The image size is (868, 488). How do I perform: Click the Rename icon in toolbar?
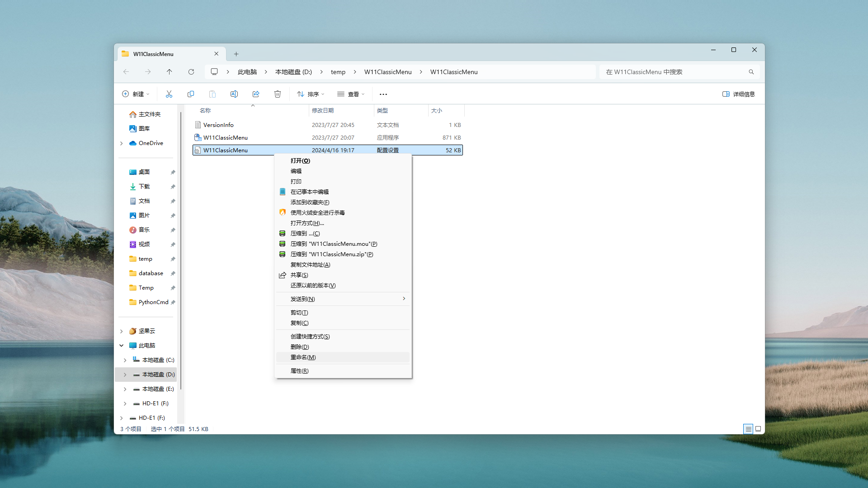click(234, 94)
